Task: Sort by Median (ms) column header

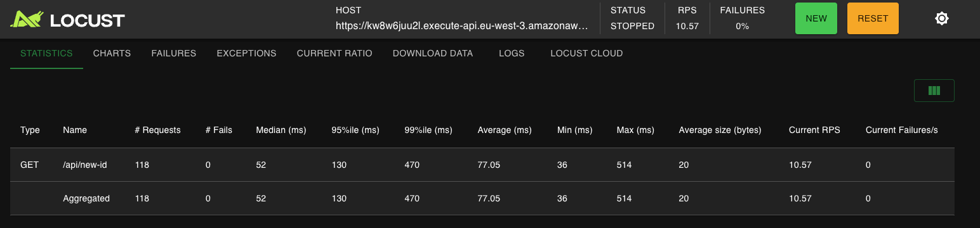Action: click(x=281, y=130)
